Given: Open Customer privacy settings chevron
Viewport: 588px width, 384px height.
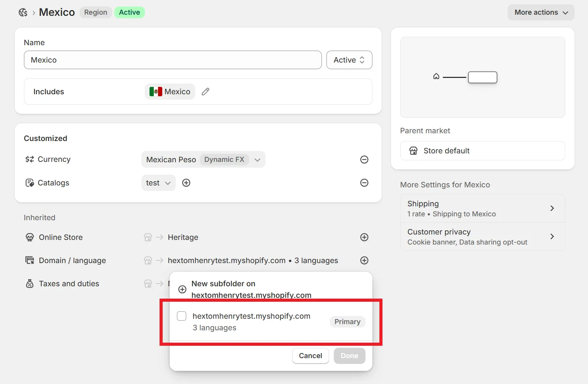Looking at the screenshot, I should click(x=552, y=236).
